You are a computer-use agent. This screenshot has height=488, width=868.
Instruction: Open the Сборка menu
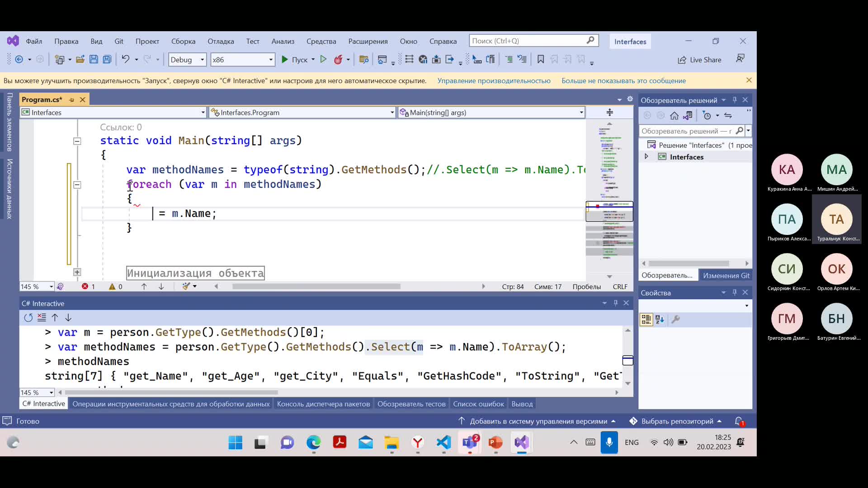coord(183,41)
